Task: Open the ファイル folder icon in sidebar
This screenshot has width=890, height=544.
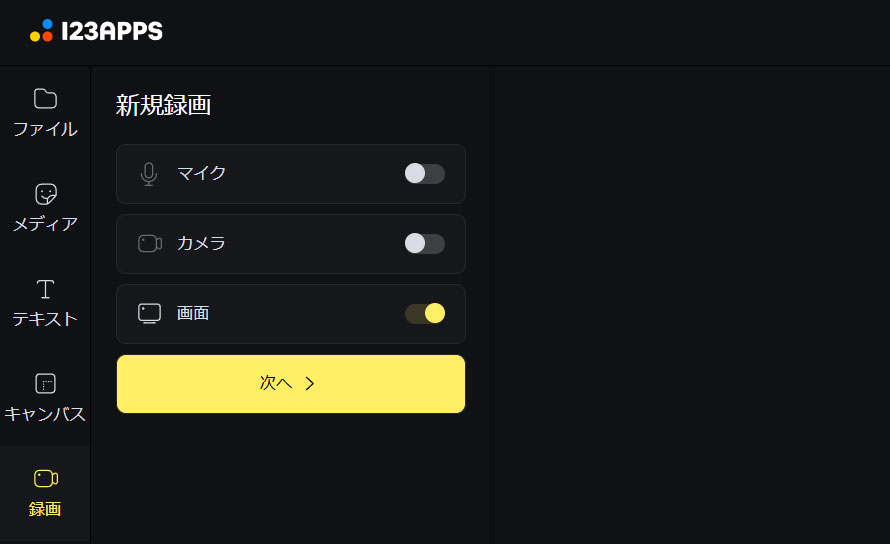Action: click(x=45, y=98)
